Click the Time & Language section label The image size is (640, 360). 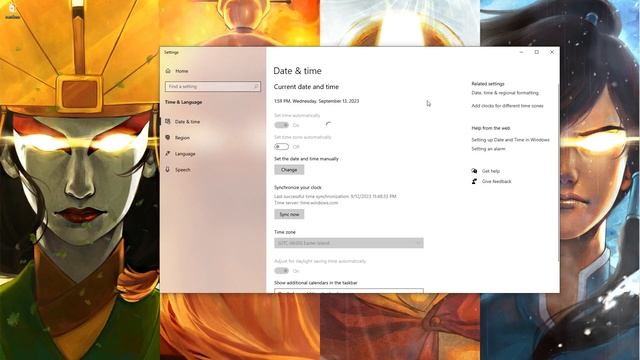183,102
